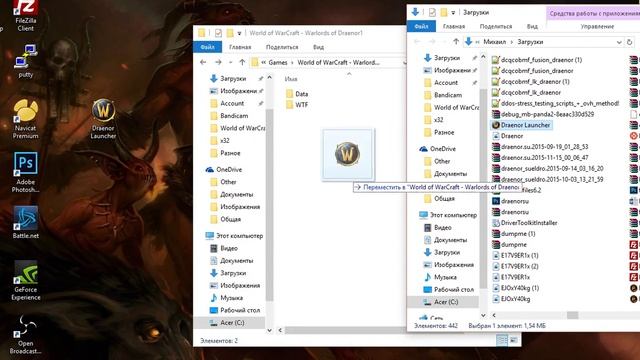Switch to details view in status bar

[x=502, y=340]
